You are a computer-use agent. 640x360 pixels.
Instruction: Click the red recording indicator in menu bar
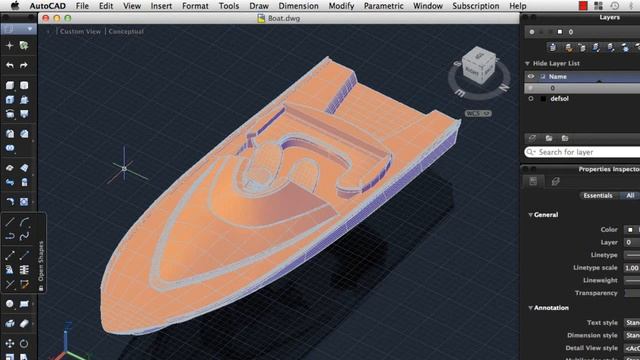coord(583,6)
